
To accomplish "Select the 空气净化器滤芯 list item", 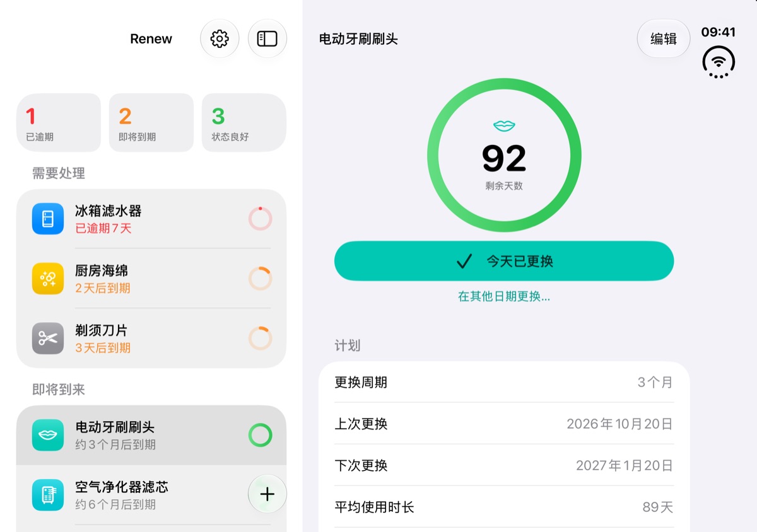I will coord(151,495).
